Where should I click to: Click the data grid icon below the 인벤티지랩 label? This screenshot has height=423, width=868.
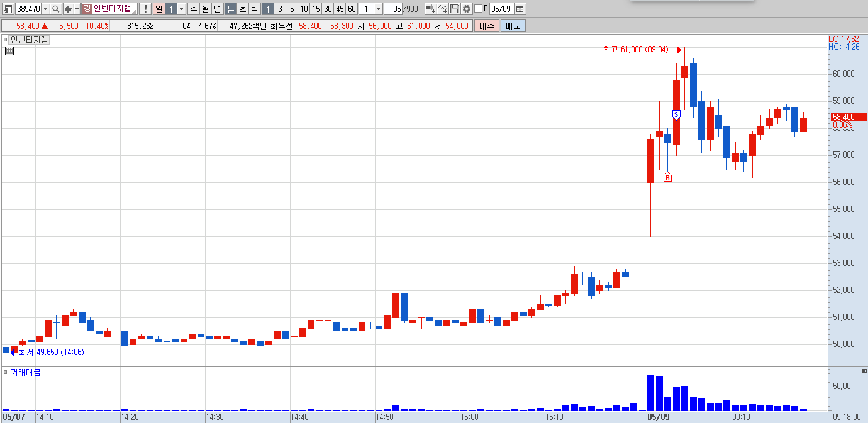pyautogui.click(x=9, y=51)
